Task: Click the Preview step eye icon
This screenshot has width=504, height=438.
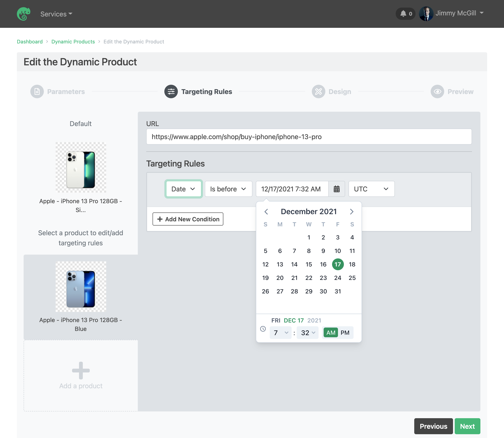Action: click(437, 92)
